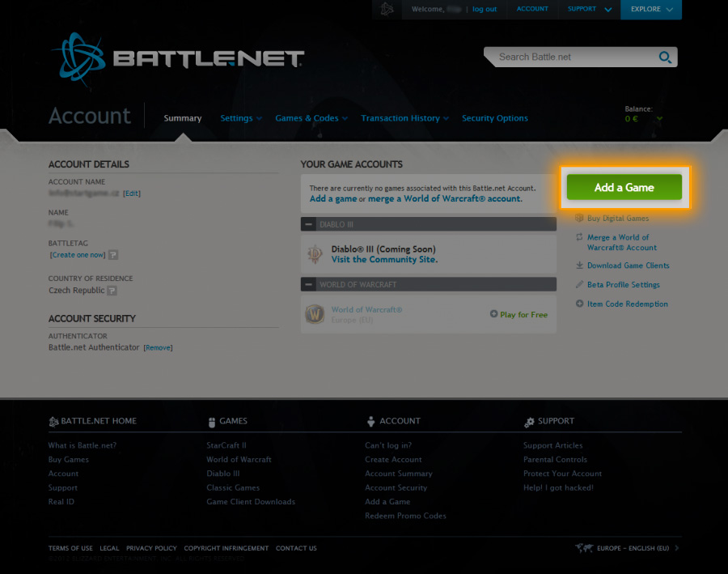Open Support Articles footer link
This screenshot has height=574, width=728.
552,445
